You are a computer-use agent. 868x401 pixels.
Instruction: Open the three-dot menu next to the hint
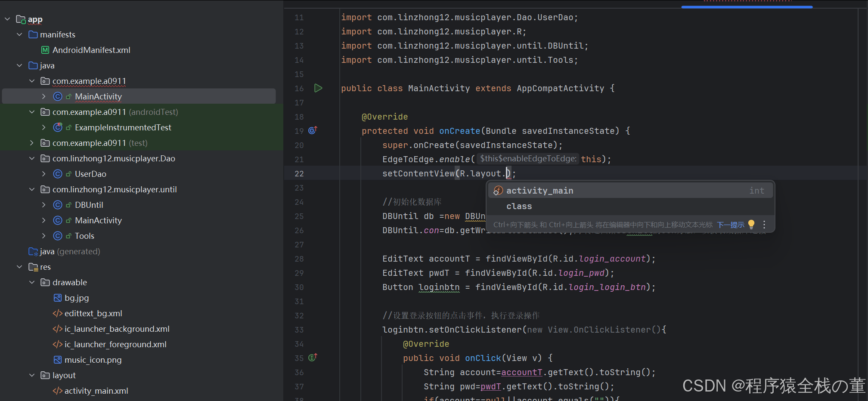click(764, 224)
